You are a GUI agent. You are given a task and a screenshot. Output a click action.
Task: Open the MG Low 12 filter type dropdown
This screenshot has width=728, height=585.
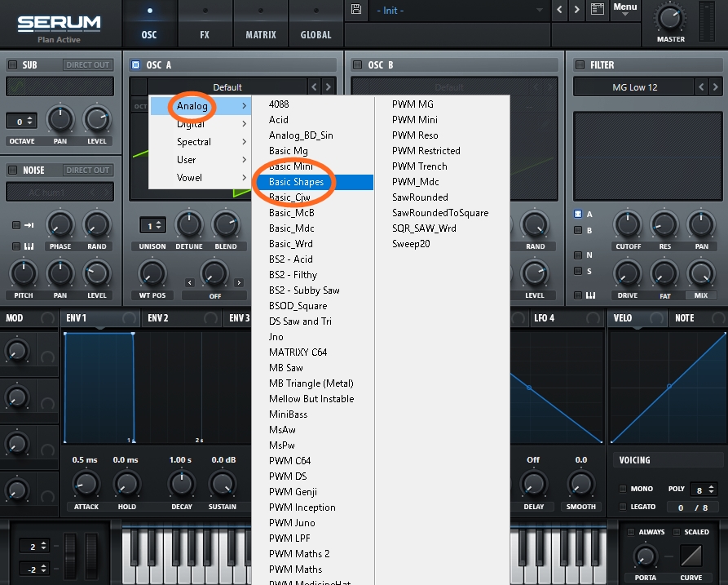[634, 87]
